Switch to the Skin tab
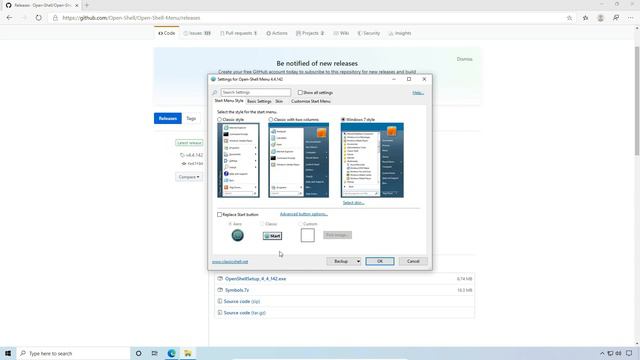Image resolution: width=640 pixels, height=360 pixels. point(279,101)
